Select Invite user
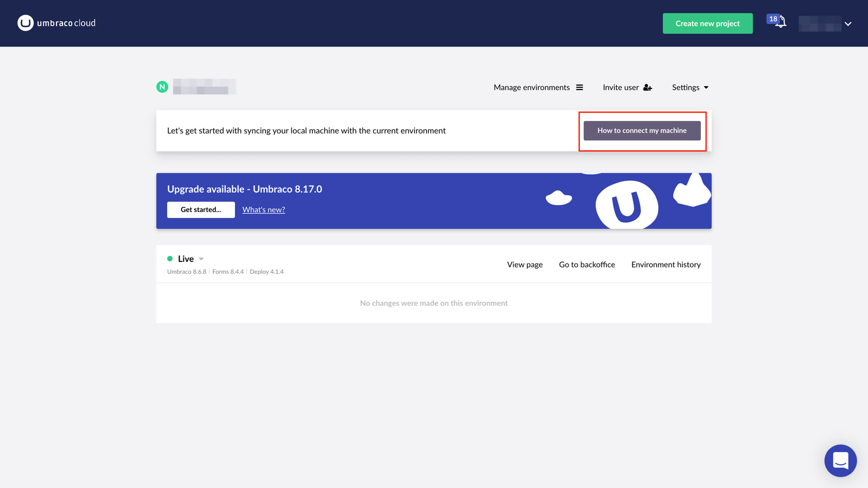This screenshot has height=488, width=868. 620,87
